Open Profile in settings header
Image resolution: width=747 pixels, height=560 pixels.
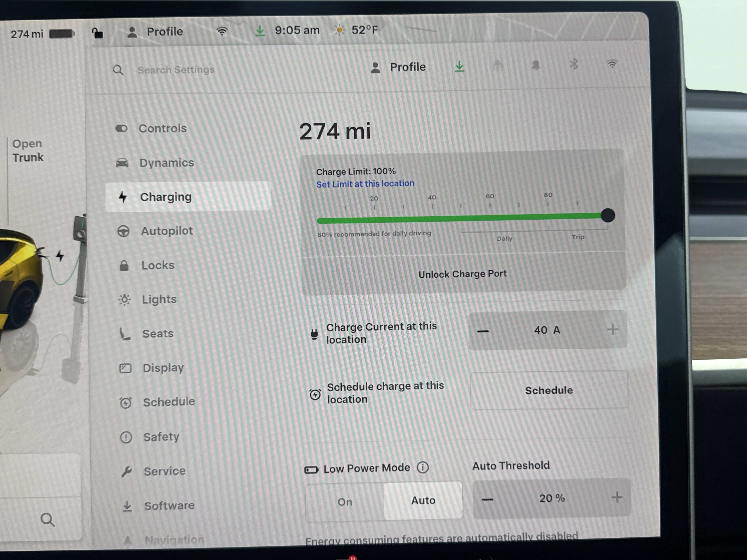pyautogui.click(x=398, y=67)
